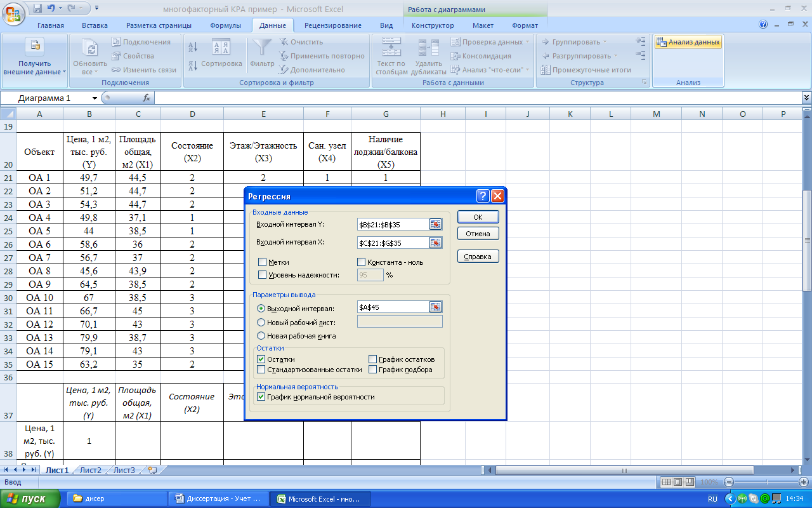Click help question mark in Регрессия dialog

pyautogui.click(x=483, y=196)
